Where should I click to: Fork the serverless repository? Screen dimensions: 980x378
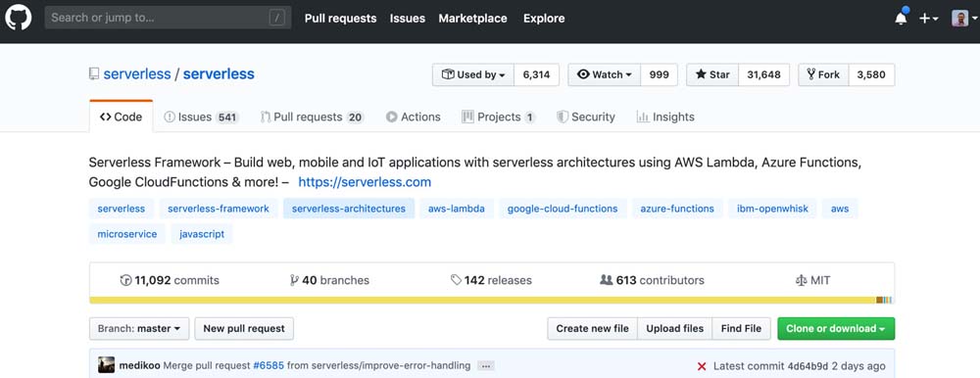[823, 74]
